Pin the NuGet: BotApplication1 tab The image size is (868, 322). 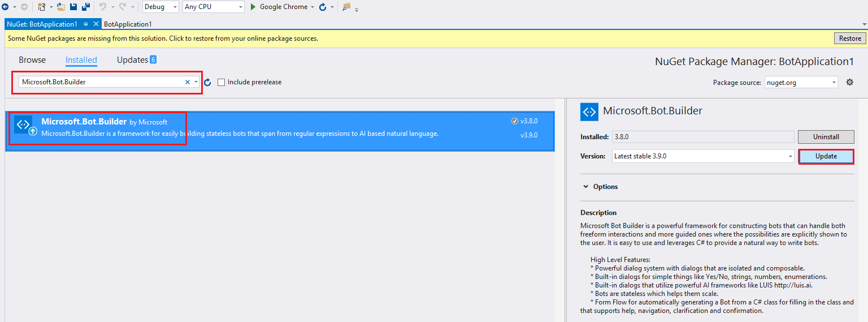click(86, 24)
